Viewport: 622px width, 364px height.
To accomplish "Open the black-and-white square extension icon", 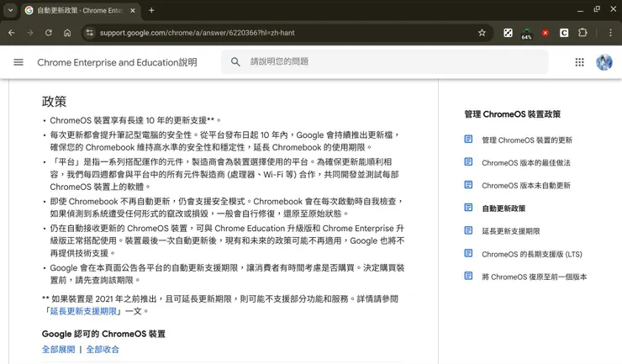I will [x=508, y=33].
